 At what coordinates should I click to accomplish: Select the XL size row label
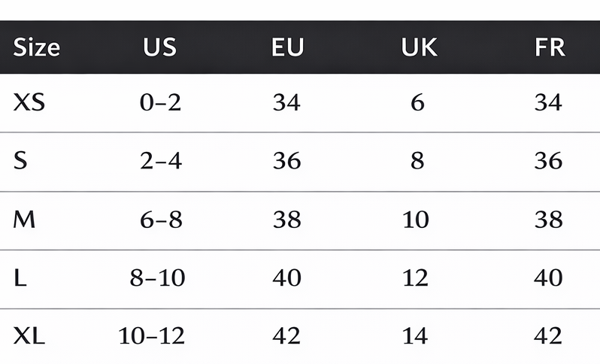click(29, 335)
